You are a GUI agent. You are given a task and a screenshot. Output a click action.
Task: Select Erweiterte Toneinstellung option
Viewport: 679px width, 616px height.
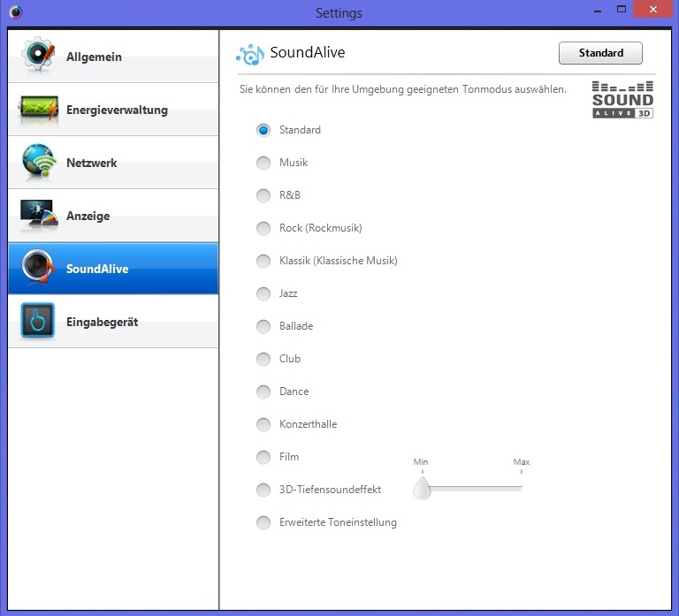click(x=263, y=522)
